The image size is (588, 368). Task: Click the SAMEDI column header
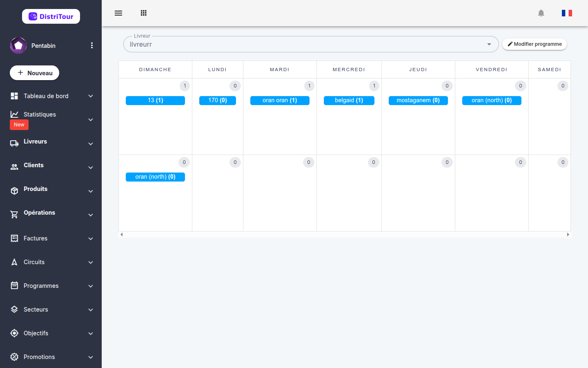tap(550, 70)
